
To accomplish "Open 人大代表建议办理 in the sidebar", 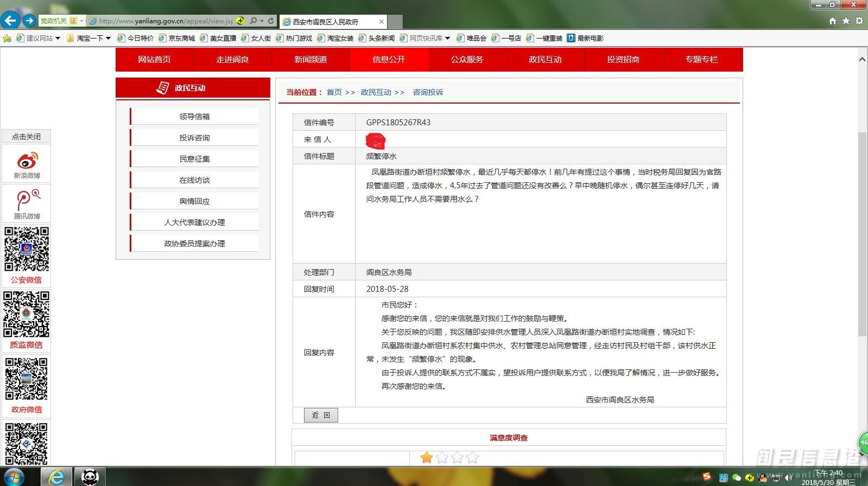I will tap(194, 222).
